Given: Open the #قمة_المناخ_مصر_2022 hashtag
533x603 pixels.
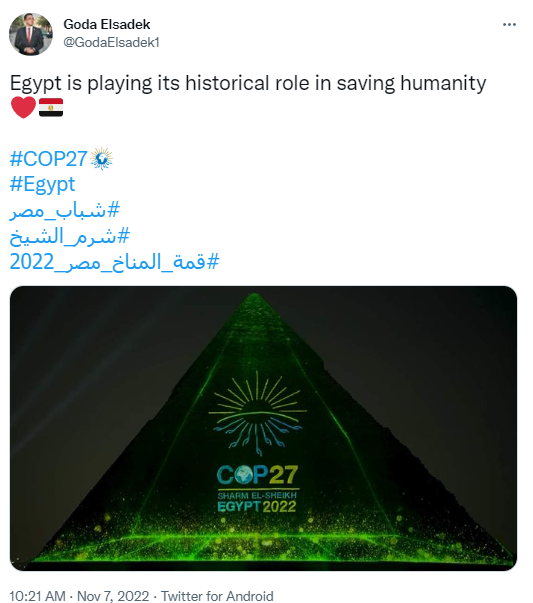Looking at the screenshot, I should click(x=114, y=262).
